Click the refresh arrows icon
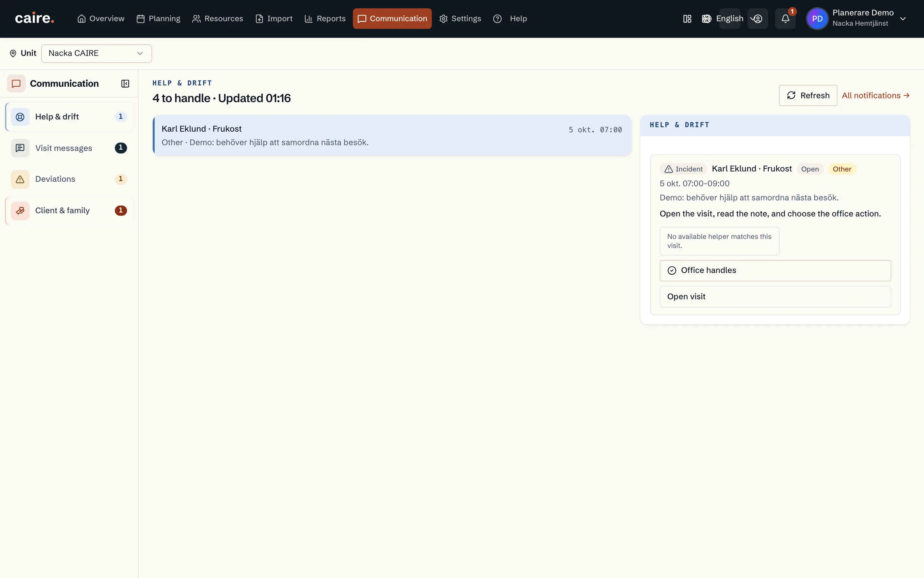Screen dimensions: 924x578 (x=791, y=95)
